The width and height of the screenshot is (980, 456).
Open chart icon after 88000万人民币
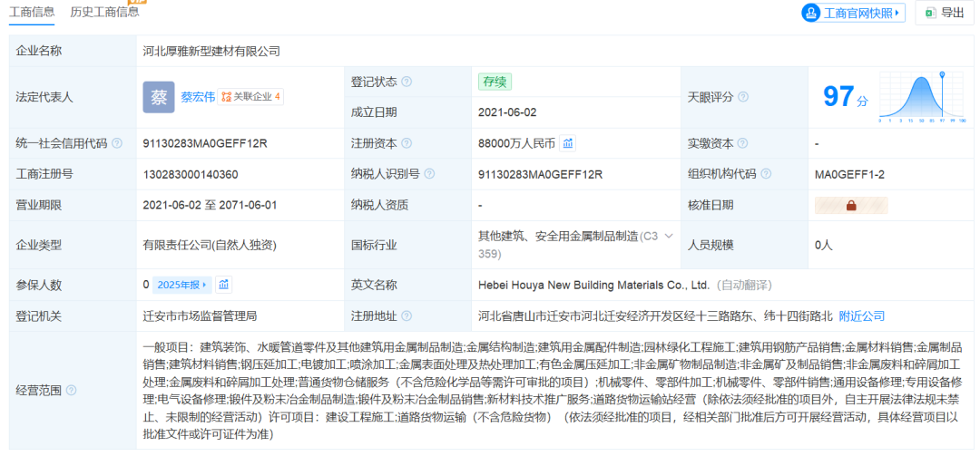[567, 143]
